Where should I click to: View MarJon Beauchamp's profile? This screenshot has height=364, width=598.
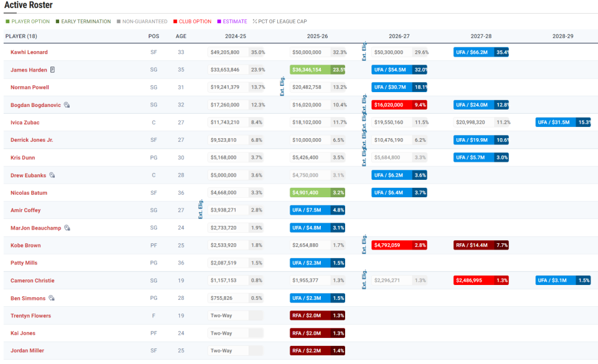point(36,228)
